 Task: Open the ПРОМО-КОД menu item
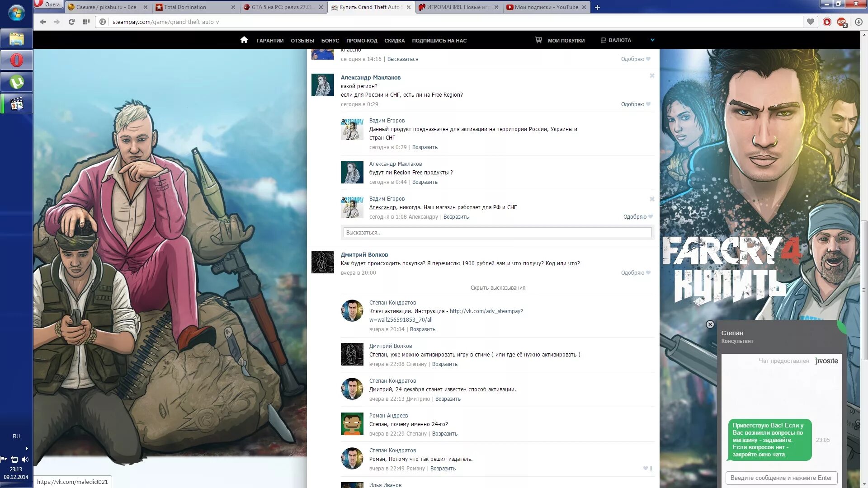(362, 41)
